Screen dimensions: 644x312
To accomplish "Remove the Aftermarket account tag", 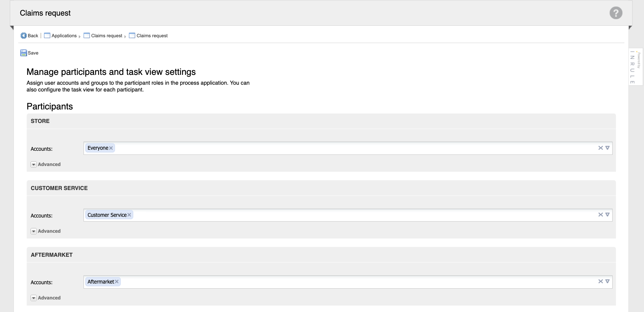I will 117,282.
